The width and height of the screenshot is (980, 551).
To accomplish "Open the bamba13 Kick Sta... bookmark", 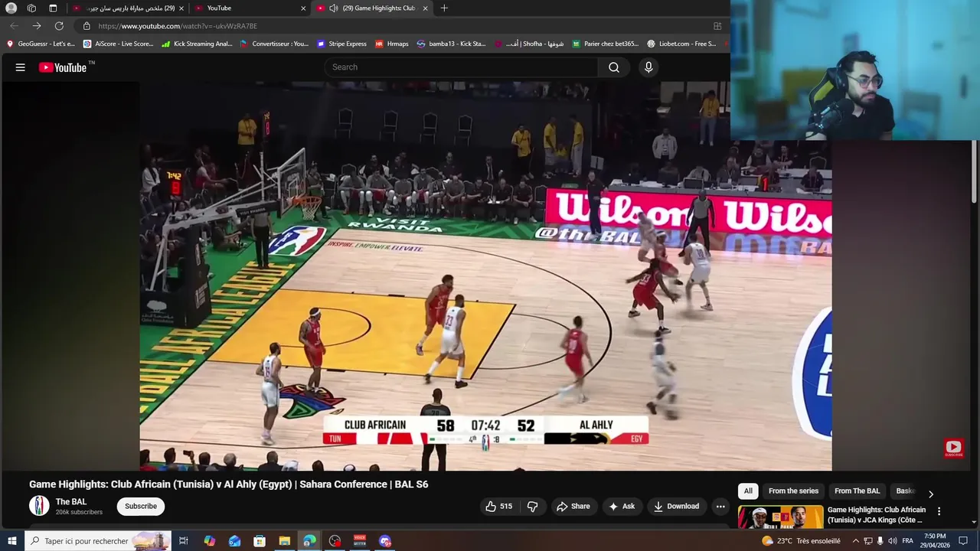I will (452, 44).
